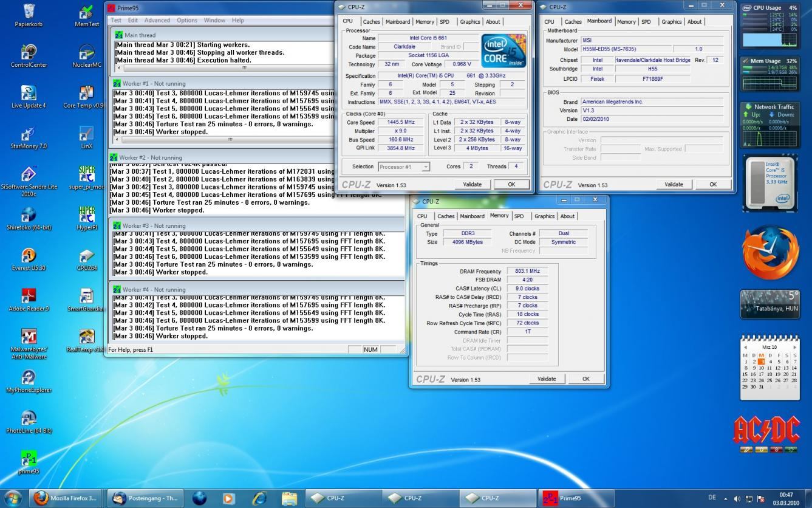Click Validate in CPU-Z Mainboard window
Screen dimensions: 812x508
(x=674, y=184)
